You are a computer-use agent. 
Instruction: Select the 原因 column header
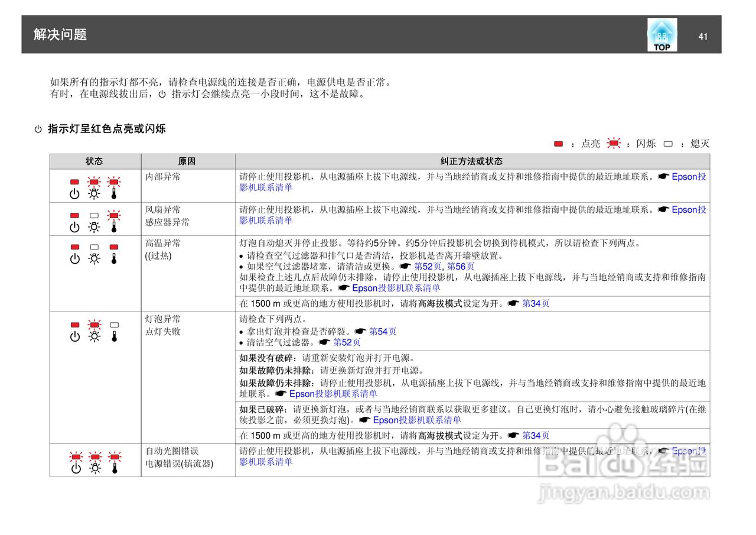coord(187,161)
